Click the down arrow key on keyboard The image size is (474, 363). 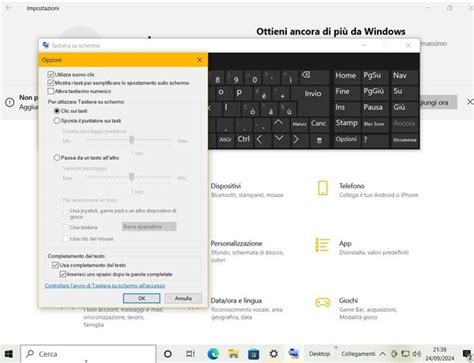click(279, 138)
